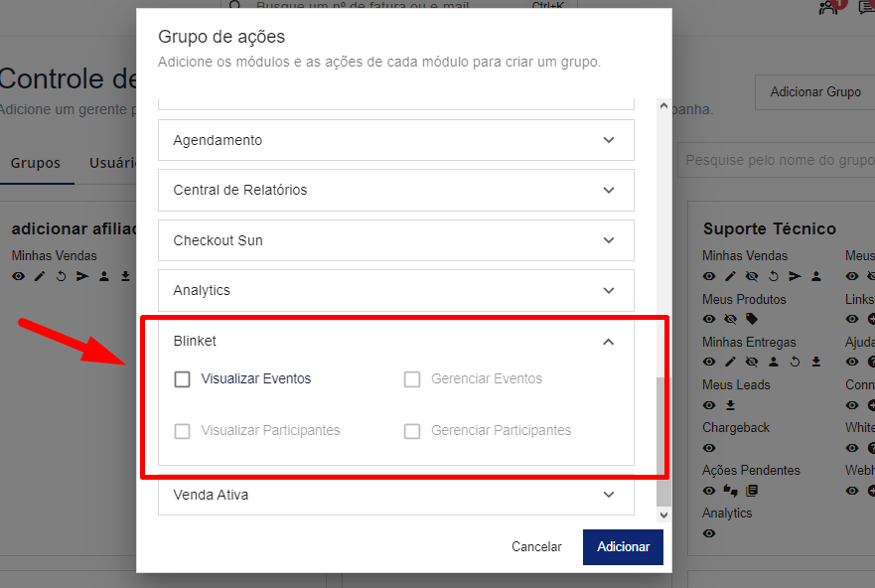Open the users notification icon in top bar

tap(827, 8)
